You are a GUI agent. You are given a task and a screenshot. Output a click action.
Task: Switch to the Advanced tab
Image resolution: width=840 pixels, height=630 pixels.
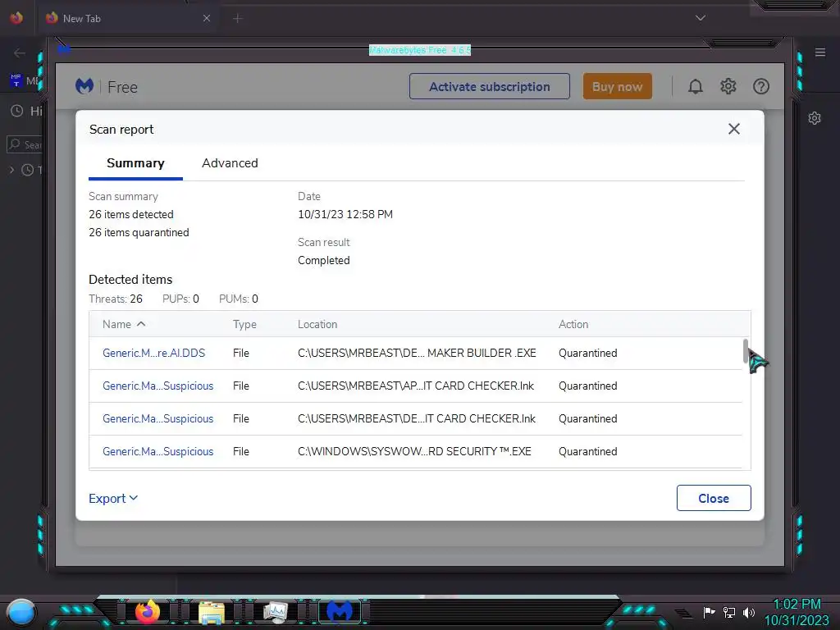coord(230,163)
